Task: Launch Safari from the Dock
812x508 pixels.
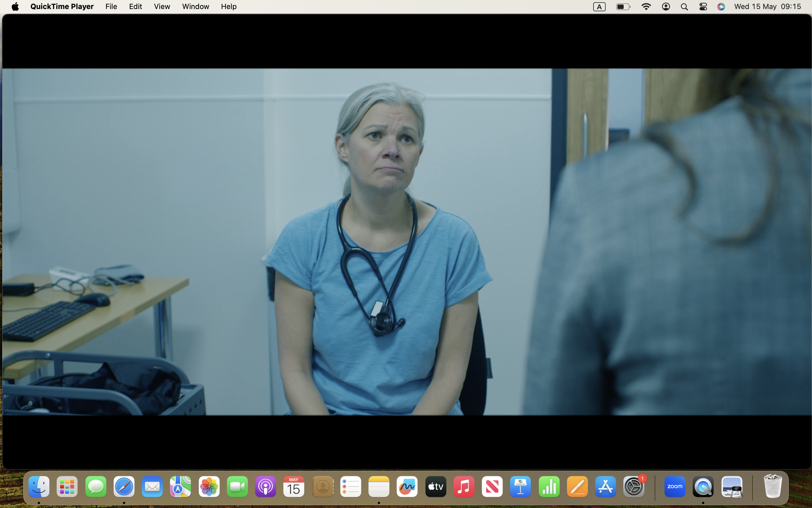Action: [124, 487]
